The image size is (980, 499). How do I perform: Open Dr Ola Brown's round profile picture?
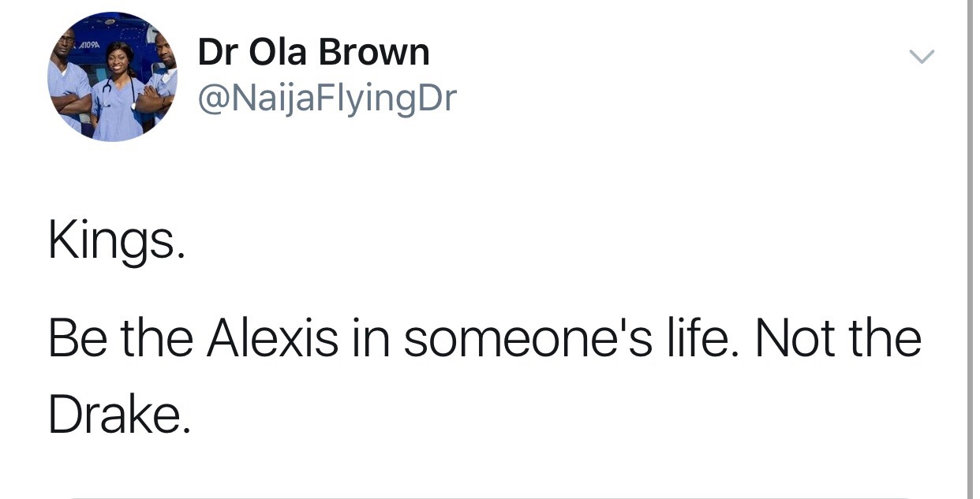tap(112, 76)
